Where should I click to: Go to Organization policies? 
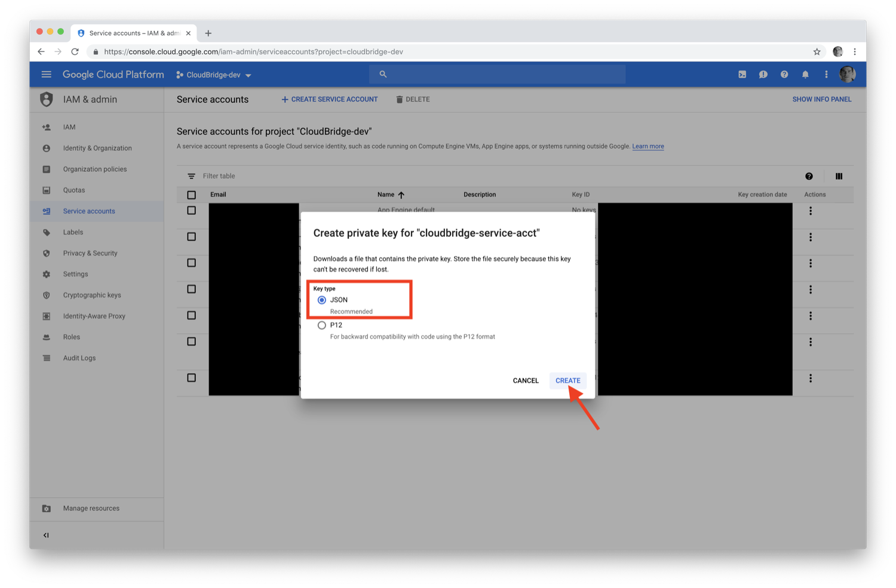[x=95, y=169]
